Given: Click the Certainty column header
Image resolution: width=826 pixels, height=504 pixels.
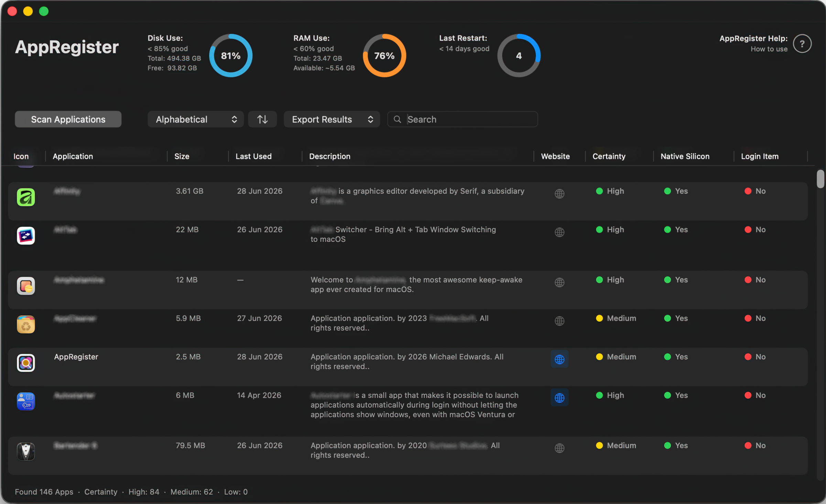Looking at the screenshot, I should [609, 156].
